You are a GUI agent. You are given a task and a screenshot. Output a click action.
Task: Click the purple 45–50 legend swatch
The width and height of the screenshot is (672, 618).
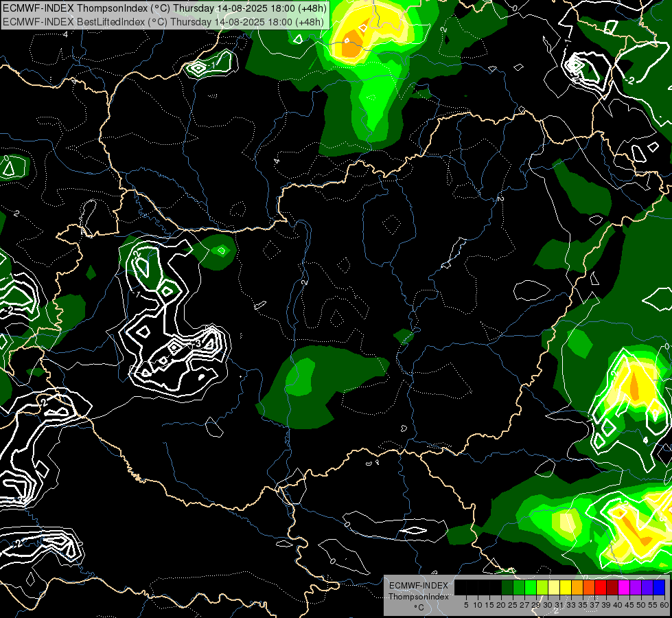point(636,587)
